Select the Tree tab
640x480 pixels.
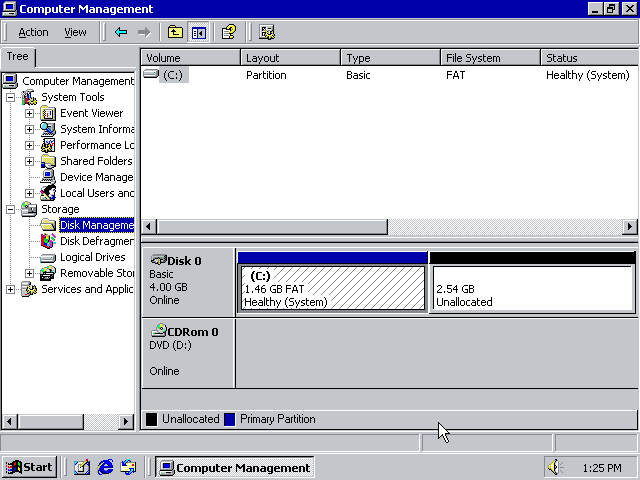coord(18,56)
